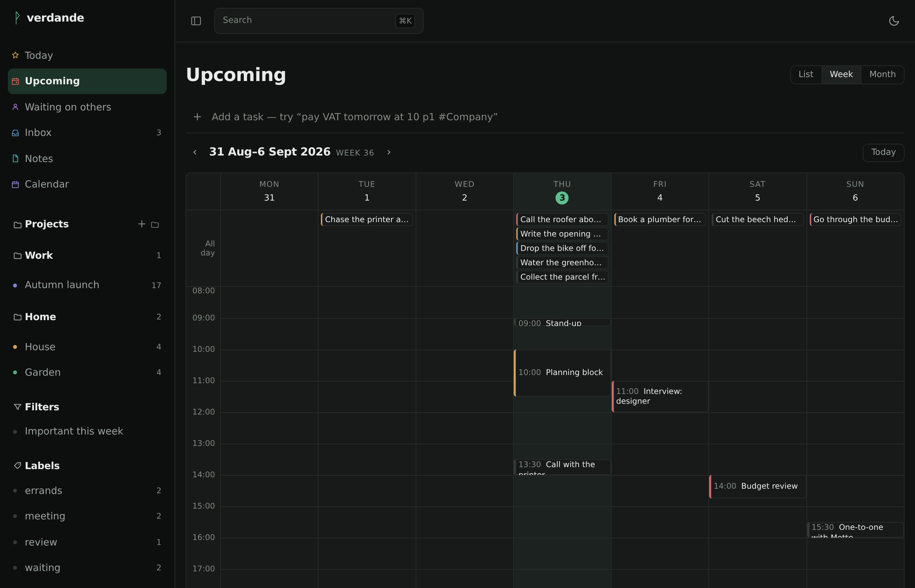Open the Inbox tray icon
This screenshot has height=588, width=915.
pyautogui.click(x=15, y=133)
